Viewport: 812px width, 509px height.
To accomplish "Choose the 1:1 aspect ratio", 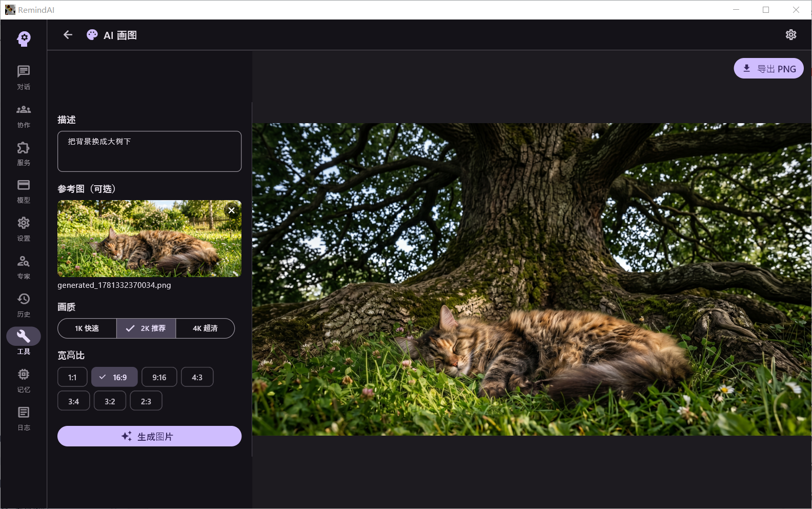I will [72, 377].
